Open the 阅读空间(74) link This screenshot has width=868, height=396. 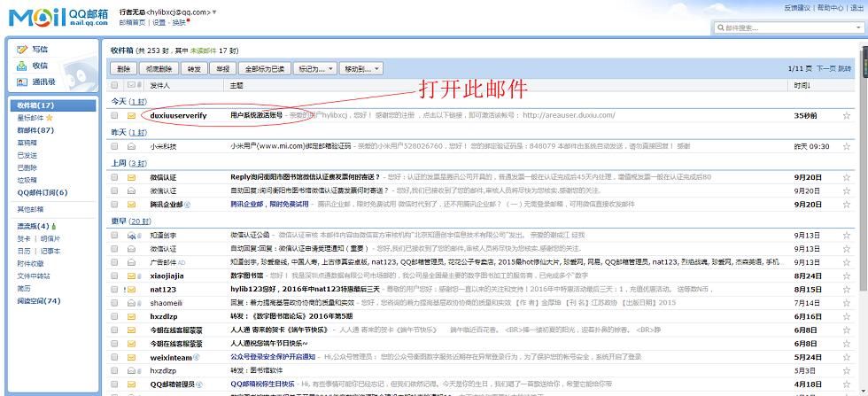[39, 300]
